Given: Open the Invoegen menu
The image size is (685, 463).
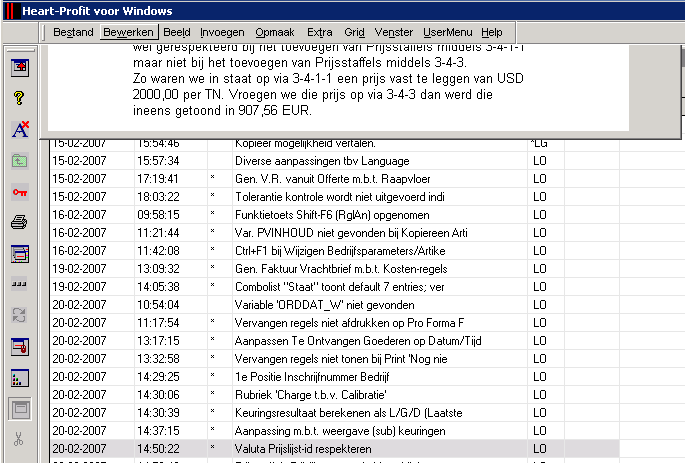Looking at the screenshot, I should point(222,32).
